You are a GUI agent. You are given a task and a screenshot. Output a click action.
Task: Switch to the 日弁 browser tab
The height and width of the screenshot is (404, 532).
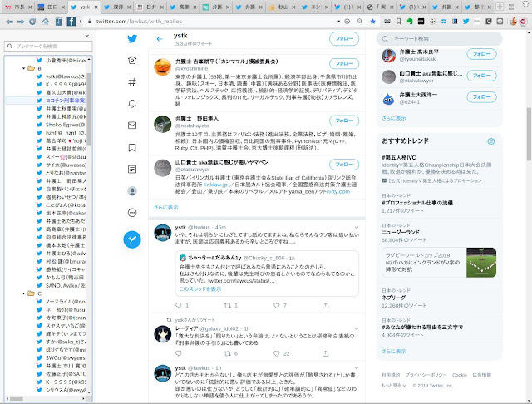point(150,7)
